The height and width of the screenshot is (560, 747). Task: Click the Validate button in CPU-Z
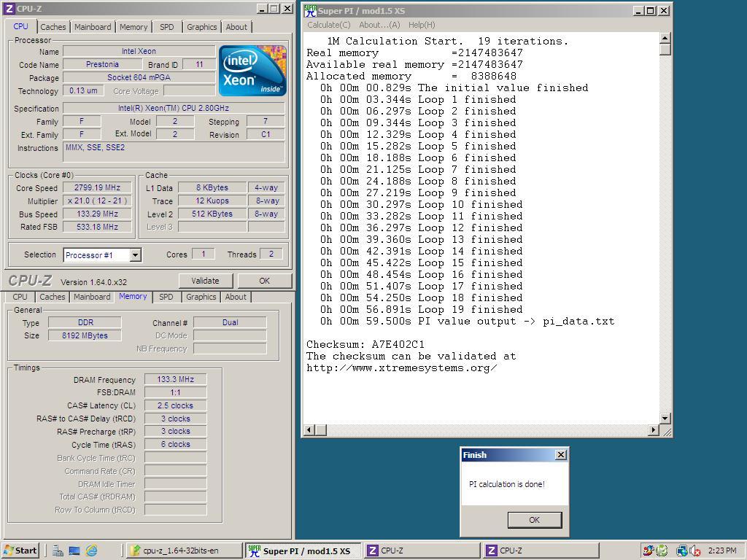[205, 281]
